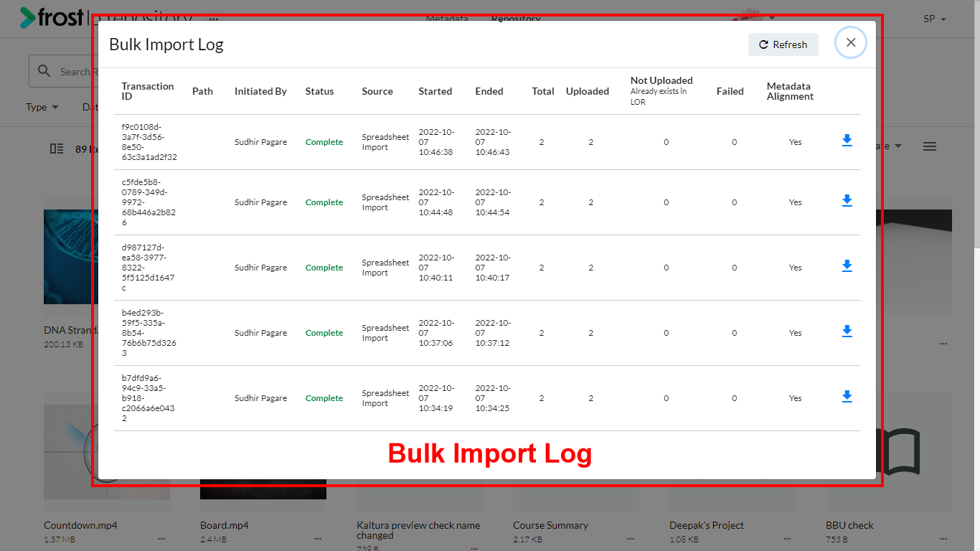Open options for BBU check
The width and height of the screenshot is (980, 551).
pos(943,539)
